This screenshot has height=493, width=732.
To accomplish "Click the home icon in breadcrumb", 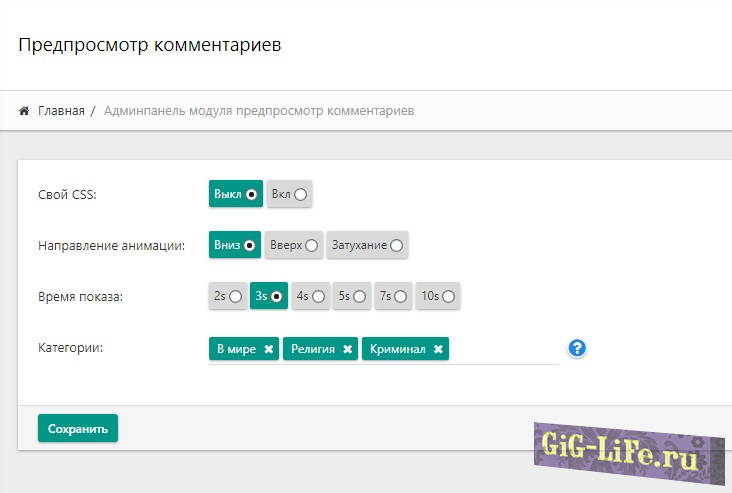I will coord(24,111).
